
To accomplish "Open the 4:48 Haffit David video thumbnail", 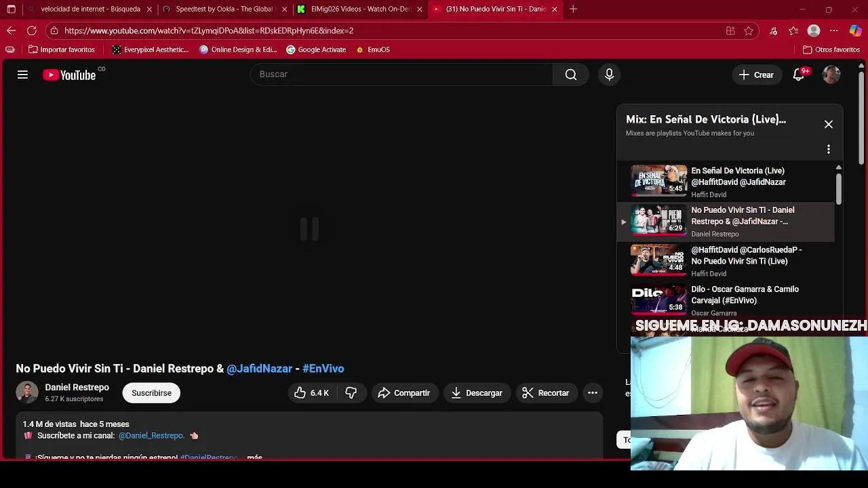I will [658, 260].
